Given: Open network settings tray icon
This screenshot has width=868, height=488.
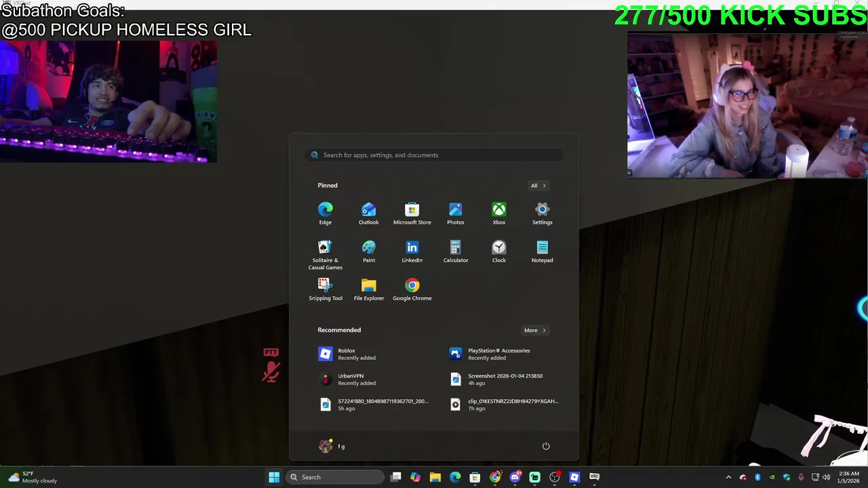Looking at the screenshot, I should pos(816,477).
